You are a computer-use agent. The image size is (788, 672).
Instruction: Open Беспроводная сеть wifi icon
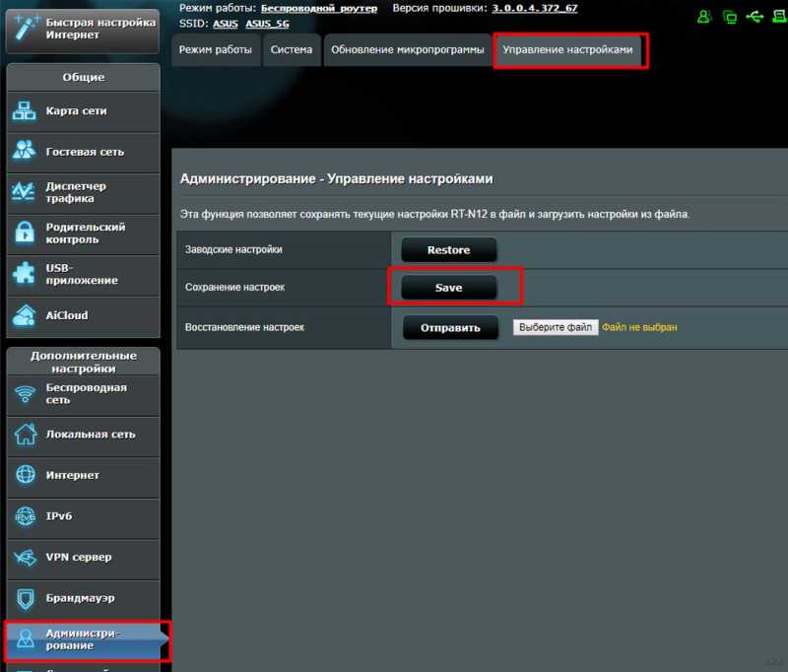point(25,393)
